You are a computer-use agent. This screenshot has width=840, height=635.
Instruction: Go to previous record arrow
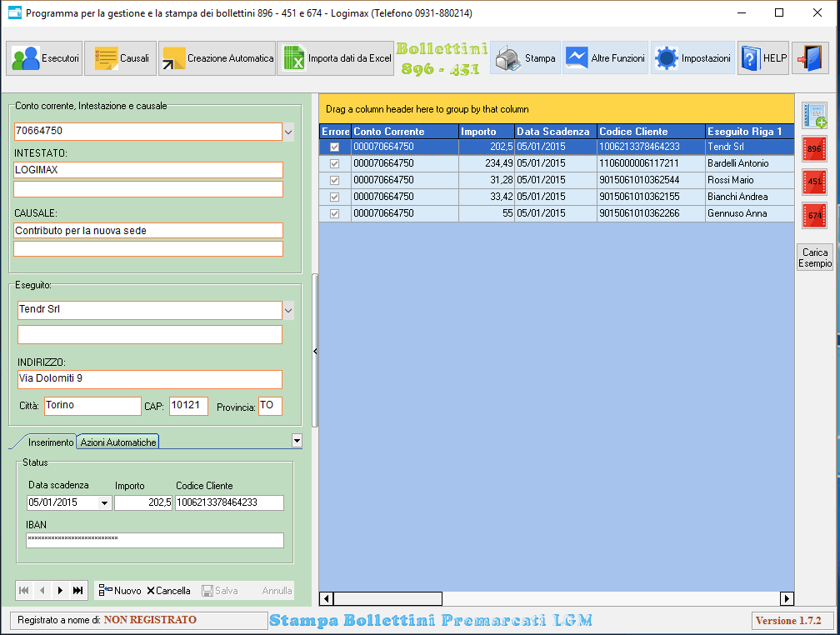(42, 591)
